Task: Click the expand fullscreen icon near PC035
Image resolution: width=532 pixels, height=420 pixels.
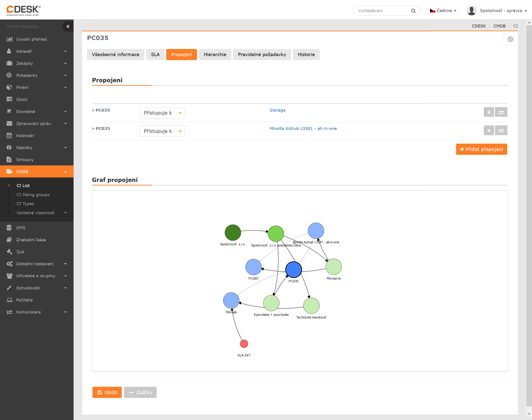Action: [510, 39]
